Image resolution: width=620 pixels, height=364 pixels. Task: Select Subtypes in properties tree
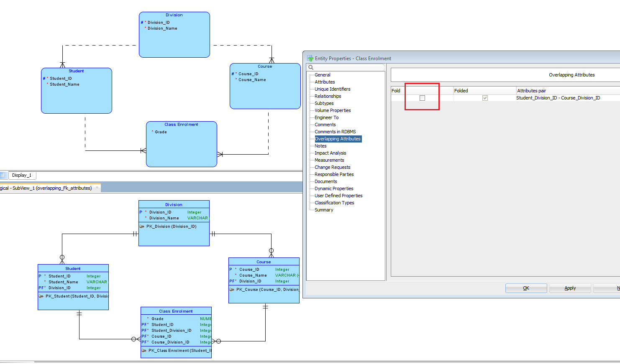click(324, 103)
